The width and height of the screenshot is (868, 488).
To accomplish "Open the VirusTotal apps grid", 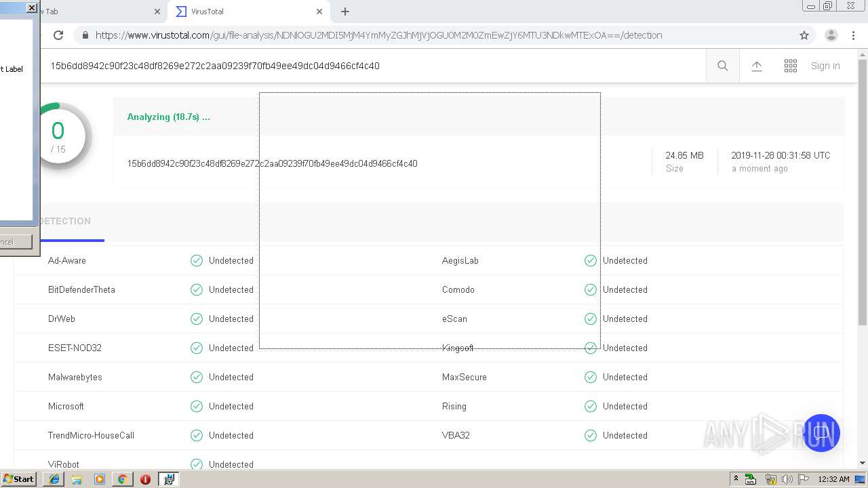I will tap(791, 66).
